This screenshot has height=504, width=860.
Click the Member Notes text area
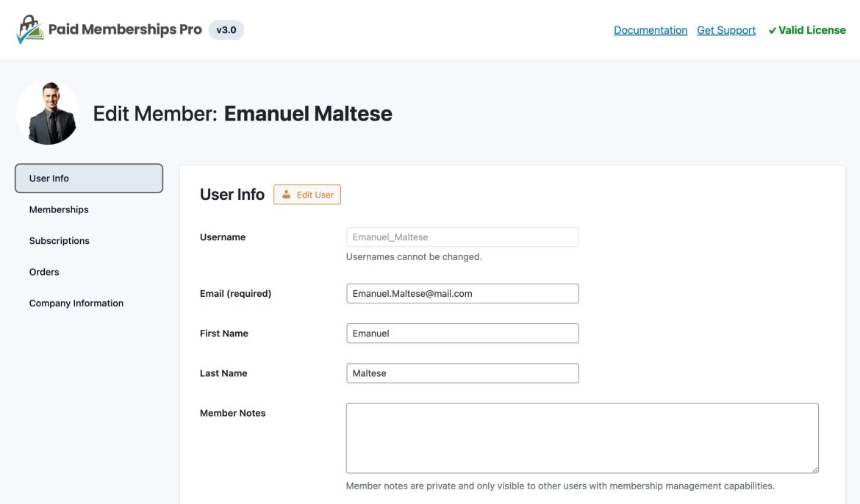581,437
